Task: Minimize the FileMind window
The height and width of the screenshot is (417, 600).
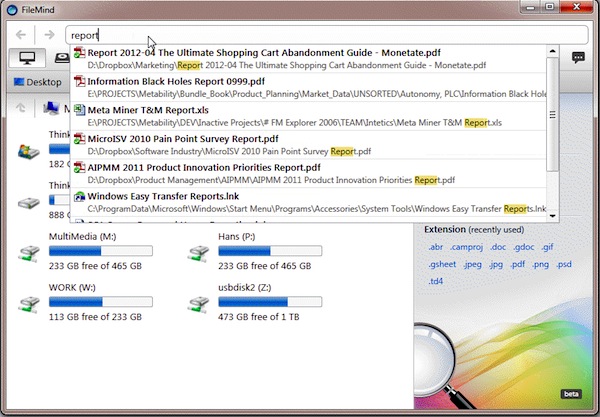Action: coord(530,7)
